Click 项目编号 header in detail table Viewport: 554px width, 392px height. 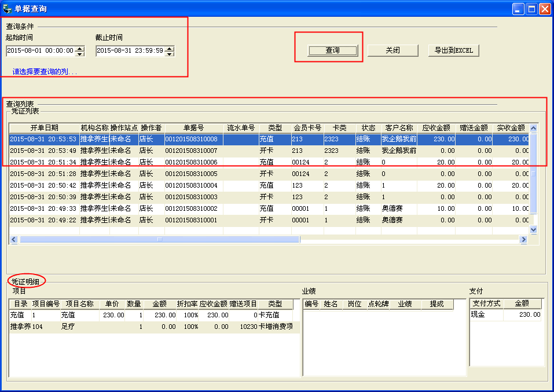(46, 304)
